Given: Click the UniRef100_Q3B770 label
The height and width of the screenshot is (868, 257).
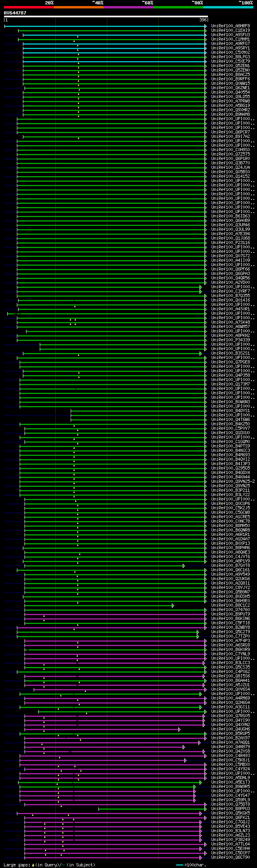Looking at the screenshot, I should pyautogui.click(x=230, y=163).
